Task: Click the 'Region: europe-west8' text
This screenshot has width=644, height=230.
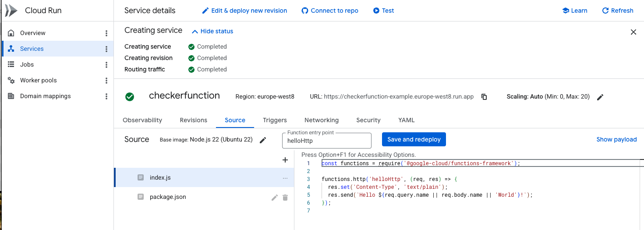Action: click(x=265, y=96)
